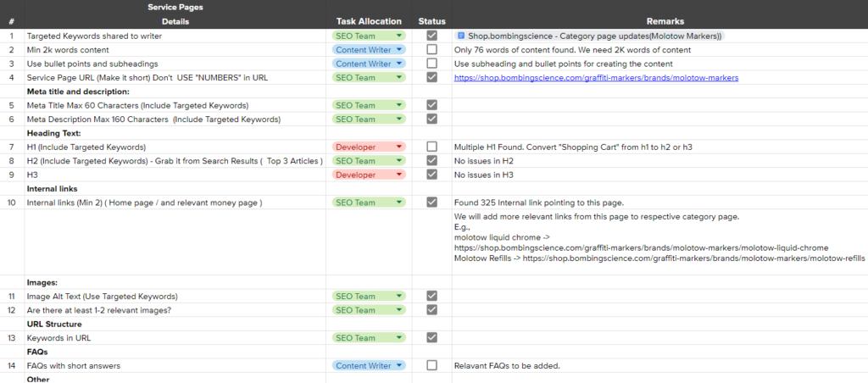Toggle Keywords in URL status checkbox

[x=431, y=337]
